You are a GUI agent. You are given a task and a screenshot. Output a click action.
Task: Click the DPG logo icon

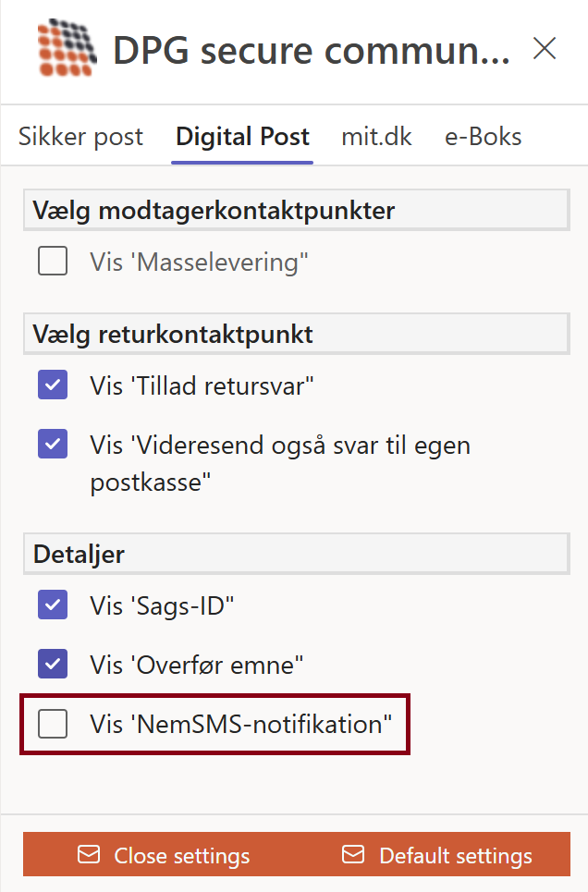(x=67, y=49)
